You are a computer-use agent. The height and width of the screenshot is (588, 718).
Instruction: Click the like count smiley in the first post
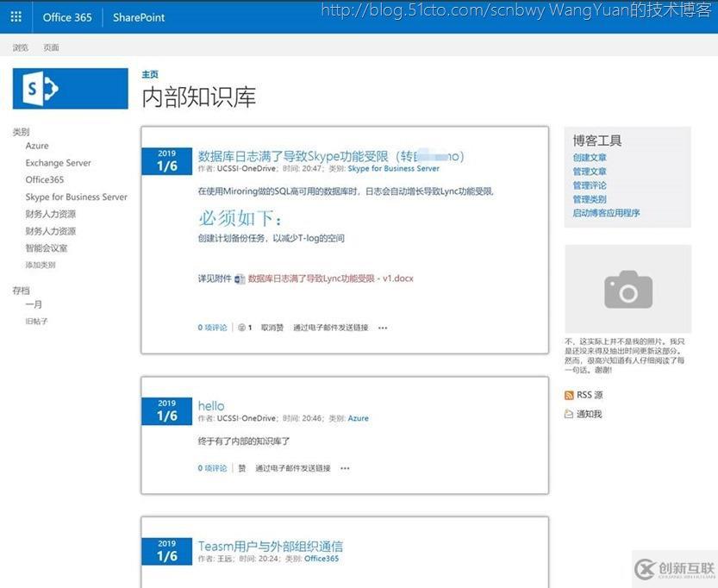[x=241, y=328]
